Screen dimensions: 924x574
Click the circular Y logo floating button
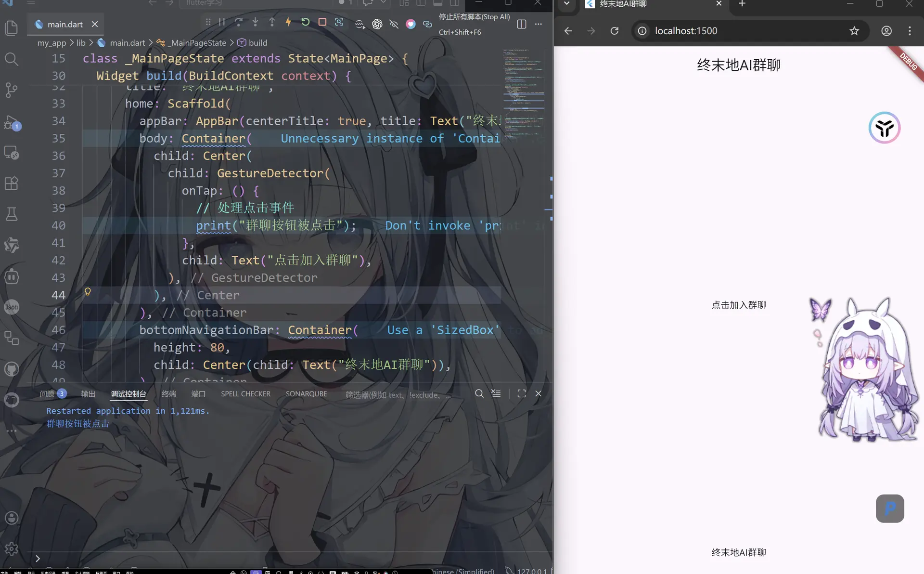coord(885,128)
